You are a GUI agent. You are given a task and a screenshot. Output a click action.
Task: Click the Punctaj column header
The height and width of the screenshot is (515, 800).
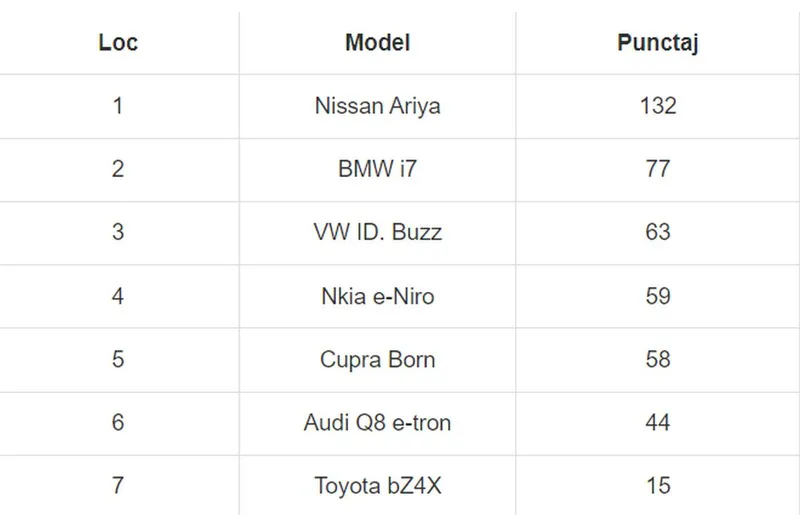pos(657,43)
